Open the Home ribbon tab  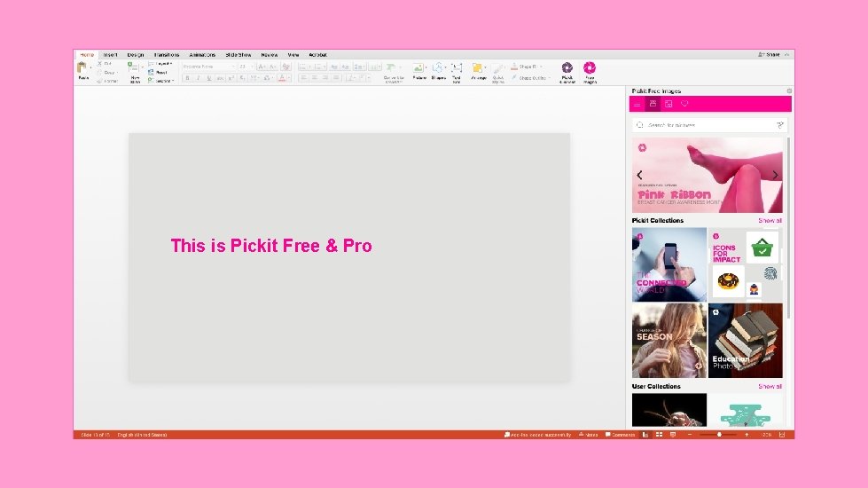pos(87,55)
